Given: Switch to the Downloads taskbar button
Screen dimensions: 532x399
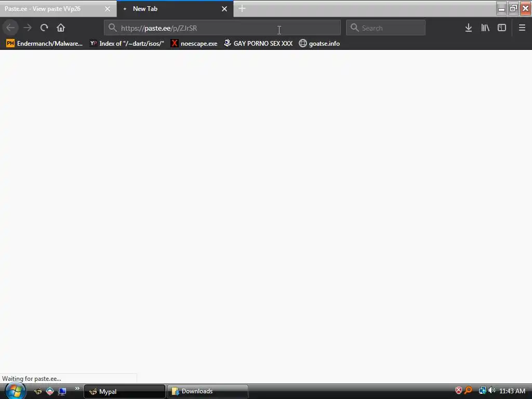Looking at the screenshot, I should [208, 392].
